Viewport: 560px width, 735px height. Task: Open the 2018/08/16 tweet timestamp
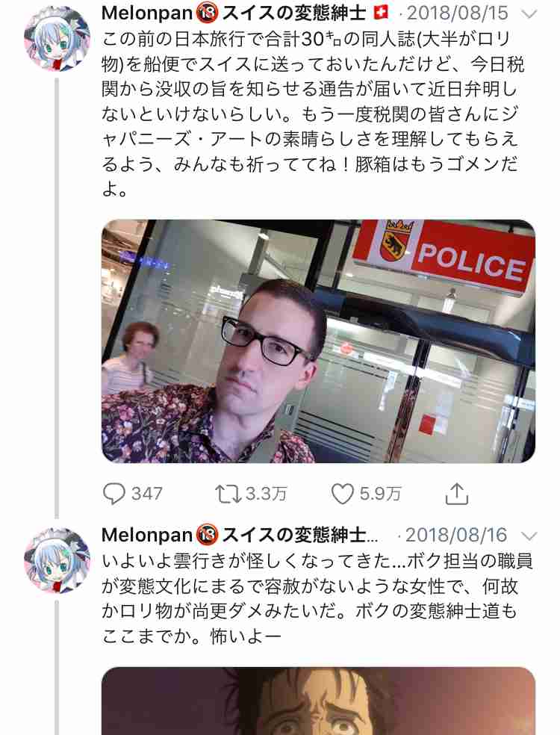coord(456,535)
